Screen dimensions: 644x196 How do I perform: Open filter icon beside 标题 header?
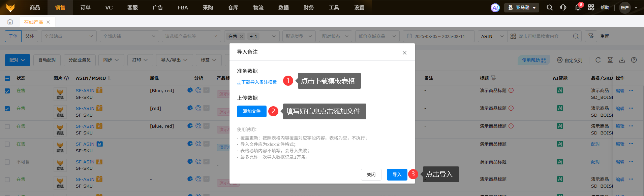493,78
